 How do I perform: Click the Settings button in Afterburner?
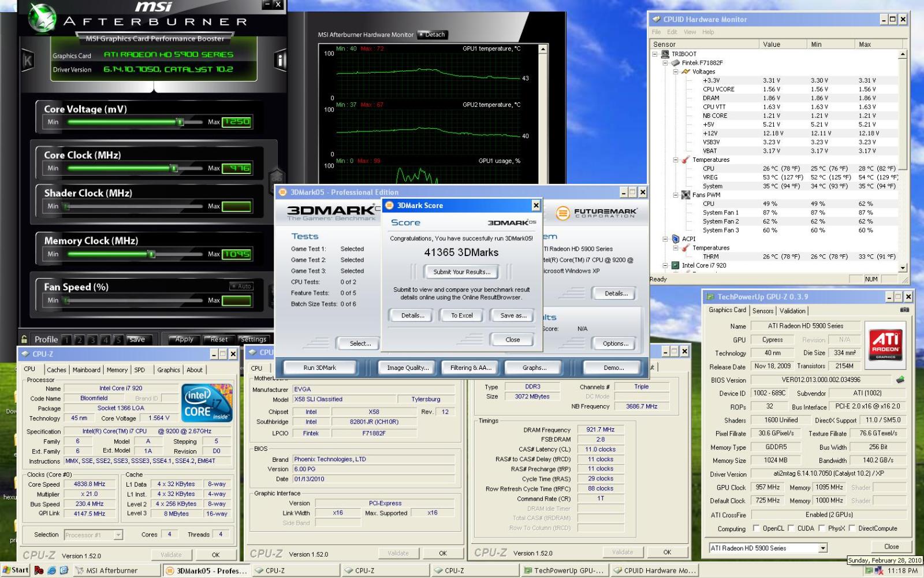click(x=254, y=339)
